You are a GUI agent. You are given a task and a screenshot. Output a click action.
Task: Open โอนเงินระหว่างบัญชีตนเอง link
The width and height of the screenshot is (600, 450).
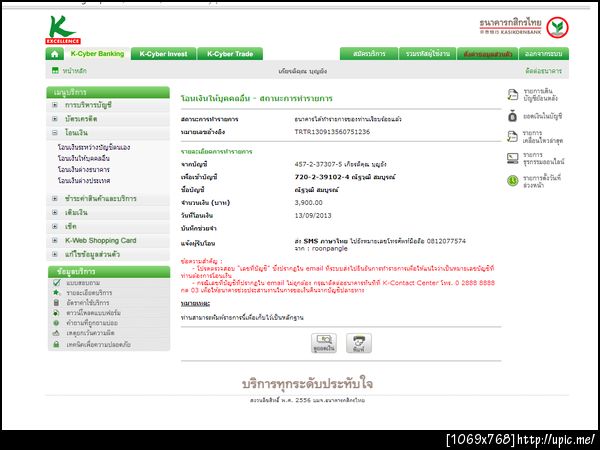click(x=94, y=147)
